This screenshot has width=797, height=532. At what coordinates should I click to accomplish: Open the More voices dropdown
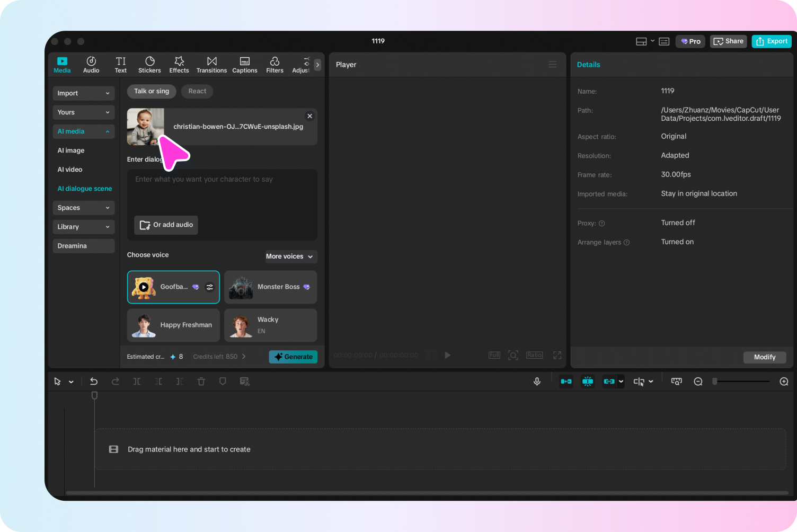click(290, 256)
